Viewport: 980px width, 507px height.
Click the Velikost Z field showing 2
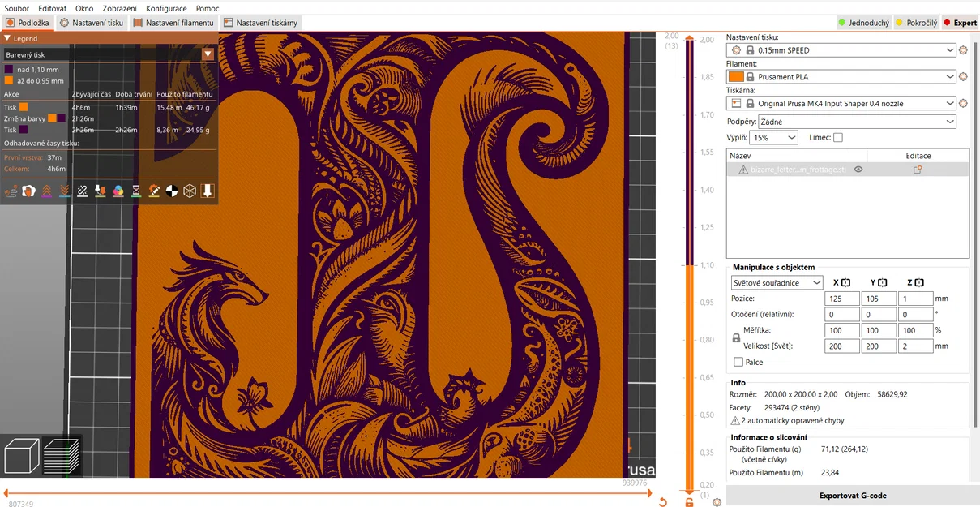click(x=915, y=346)
